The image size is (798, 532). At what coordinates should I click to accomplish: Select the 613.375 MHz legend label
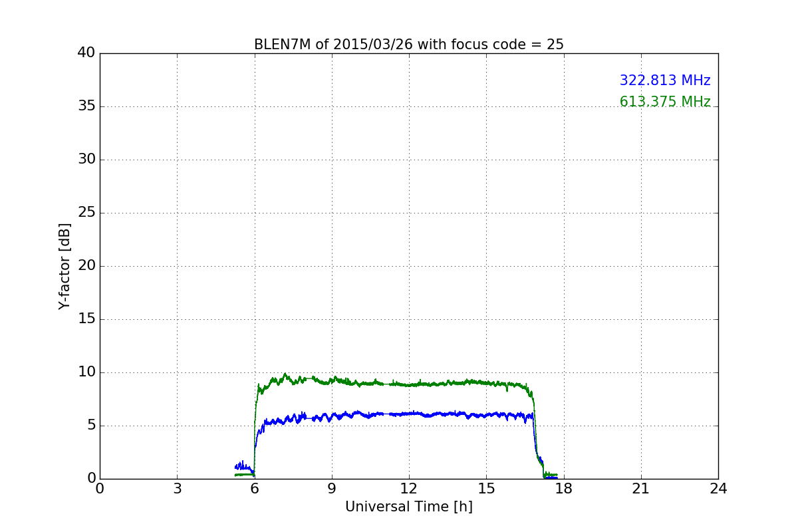665,102
